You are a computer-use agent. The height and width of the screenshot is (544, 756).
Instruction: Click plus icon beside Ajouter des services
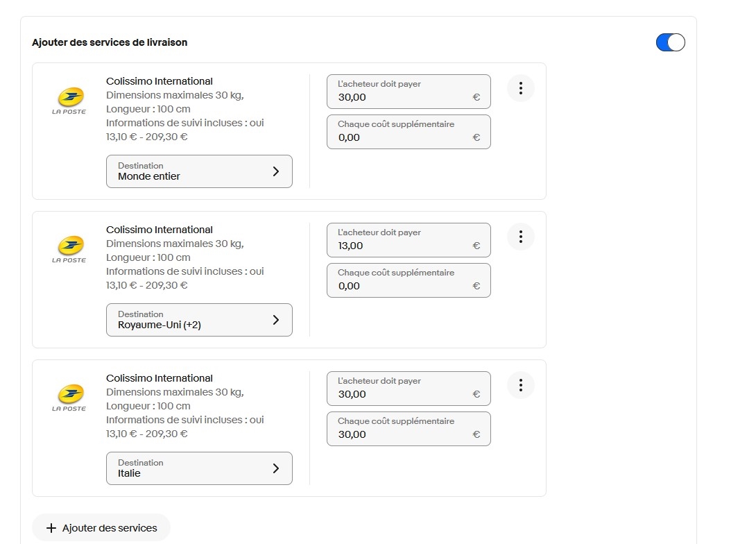tap(51, 528)
